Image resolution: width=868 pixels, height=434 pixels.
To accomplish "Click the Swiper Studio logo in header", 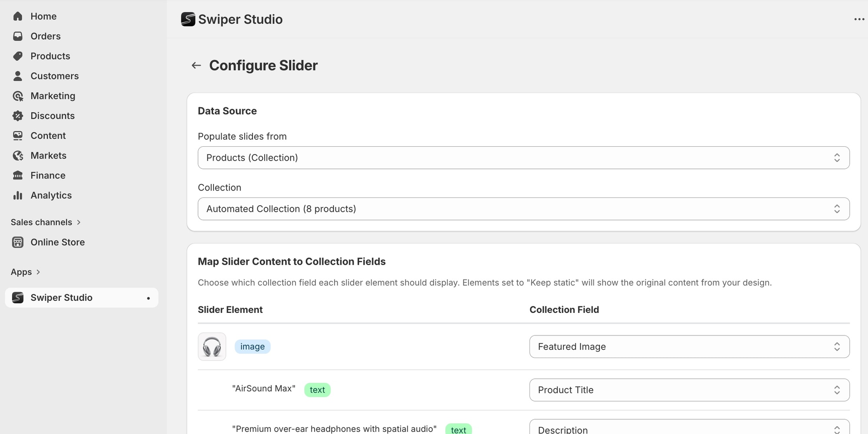I will [188, 19].
